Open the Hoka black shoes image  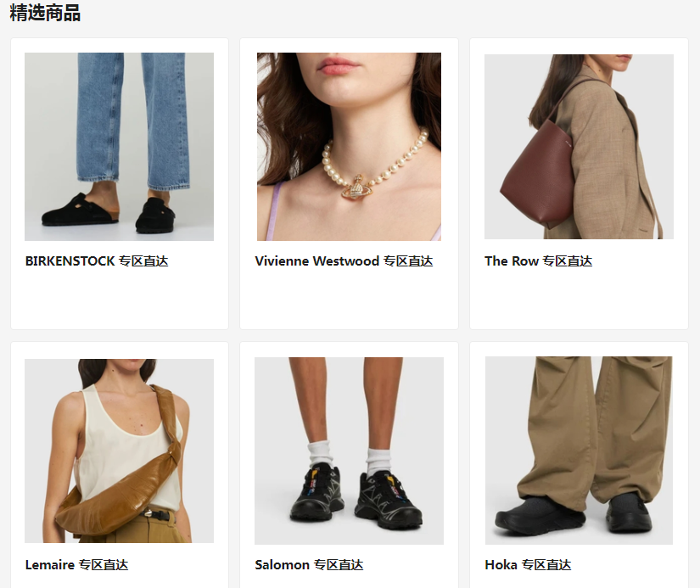(x=579, y=450)
